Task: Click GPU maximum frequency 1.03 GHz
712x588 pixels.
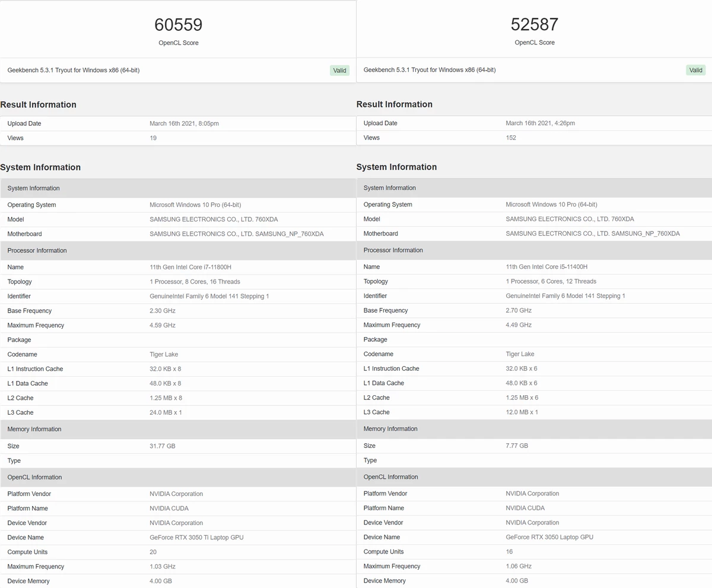Action: click(163, 567)
